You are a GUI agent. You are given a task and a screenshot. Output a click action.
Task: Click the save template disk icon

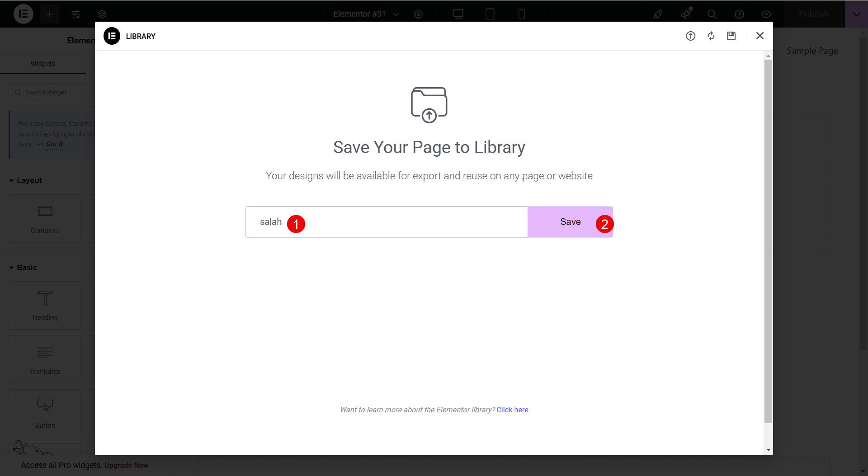[x=731, y=36]
